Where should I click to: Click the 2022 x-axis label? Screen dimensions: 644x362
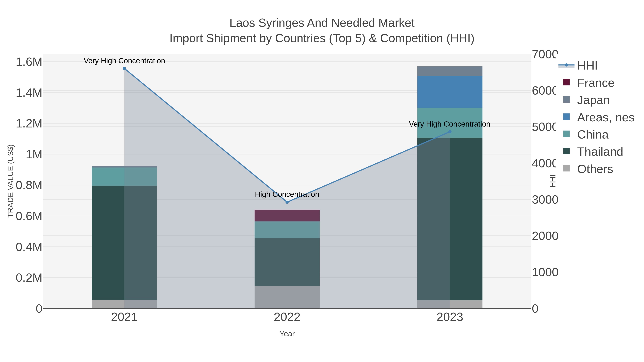[287, 317]
